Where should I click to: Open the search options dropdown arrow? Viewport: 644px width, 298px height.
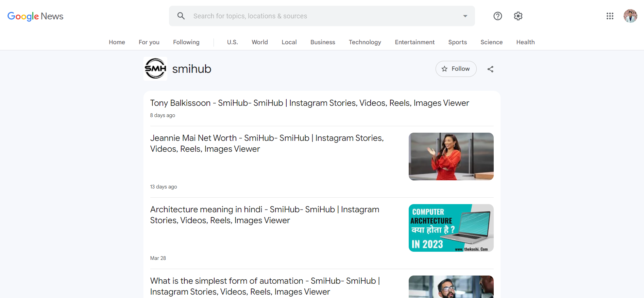tap(465, 16)
